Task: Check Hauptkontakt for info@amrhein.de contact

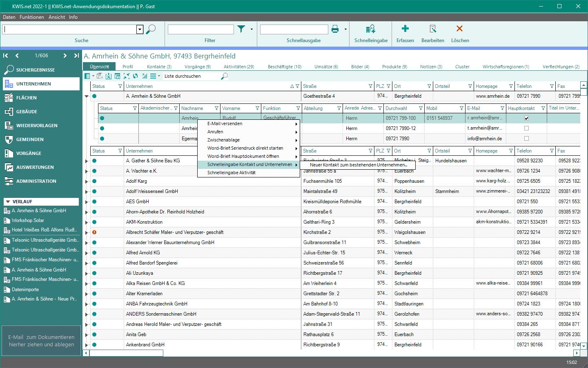Action: [x=526, y=139]
